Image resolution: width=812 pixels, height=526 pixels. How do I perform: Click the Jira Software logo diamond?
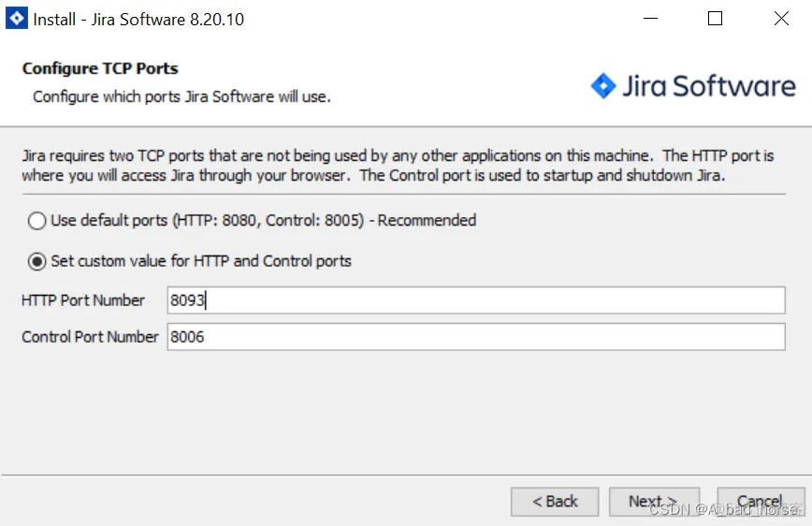[603, 85]
